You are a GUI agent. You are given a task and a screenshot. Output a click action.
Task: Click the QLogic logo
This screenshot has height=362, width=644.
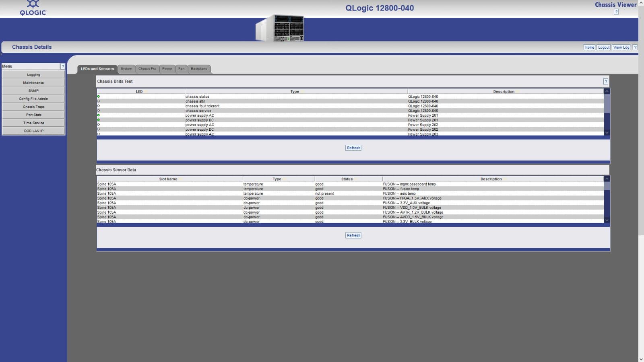[34, 8]
